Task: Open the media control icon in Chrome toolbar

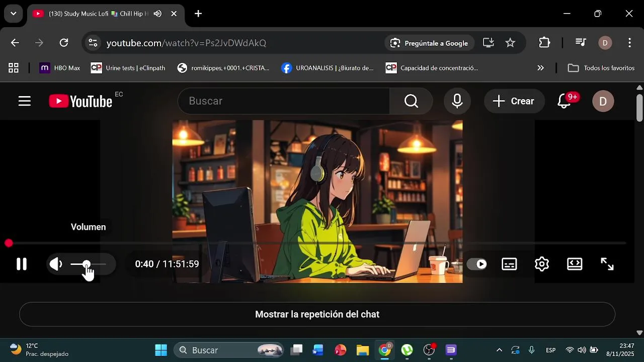Action: coord(581,43)
